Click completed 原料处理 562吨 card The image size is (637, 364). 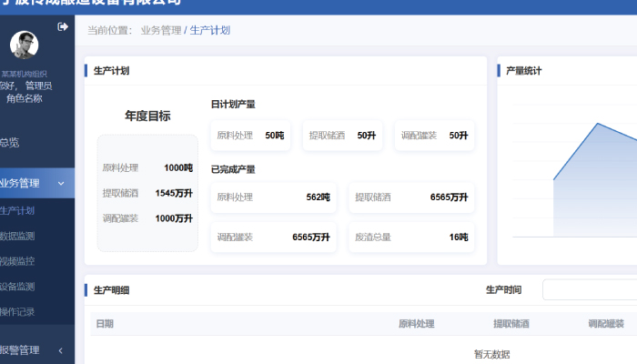pyautogui.click(x=273, y=197)
